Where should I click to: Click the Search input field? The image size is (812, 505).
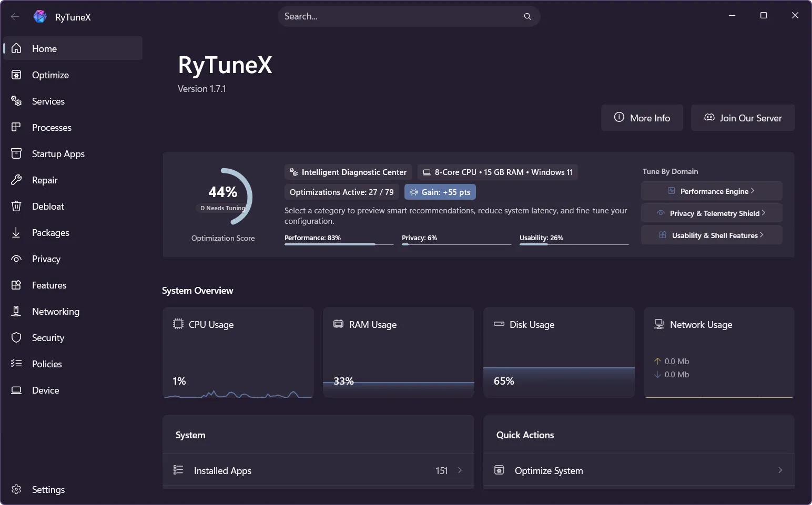tap(409, 16)
